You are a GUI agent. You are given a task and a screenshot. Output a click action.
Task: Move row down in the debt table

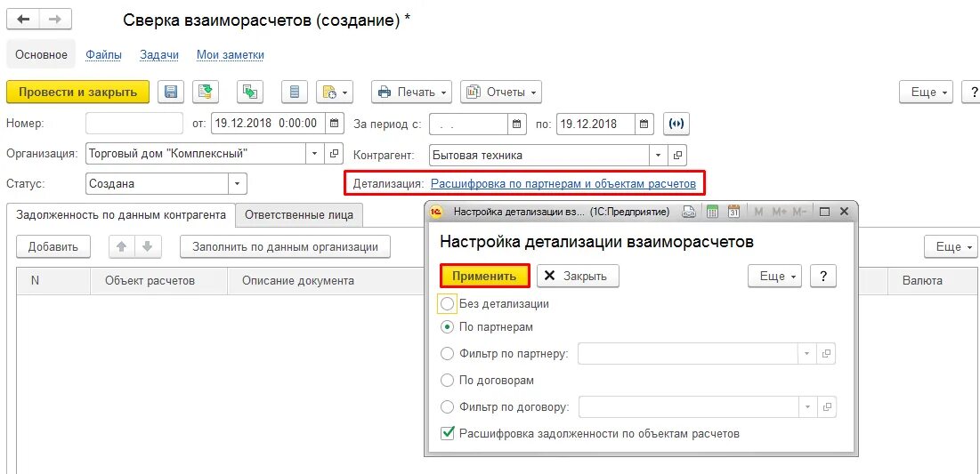click(147, 246)
